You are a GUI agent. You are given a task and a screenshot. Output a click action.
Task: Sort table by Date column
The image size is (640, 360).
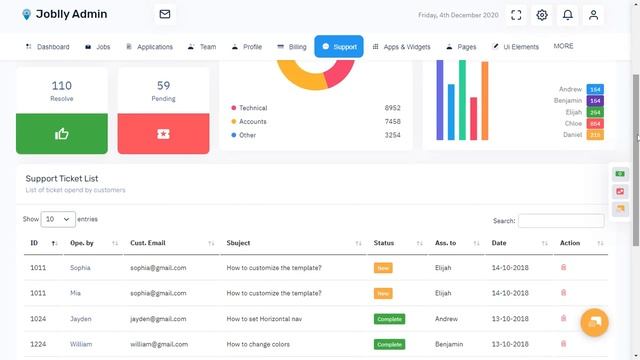click(519, 243)
